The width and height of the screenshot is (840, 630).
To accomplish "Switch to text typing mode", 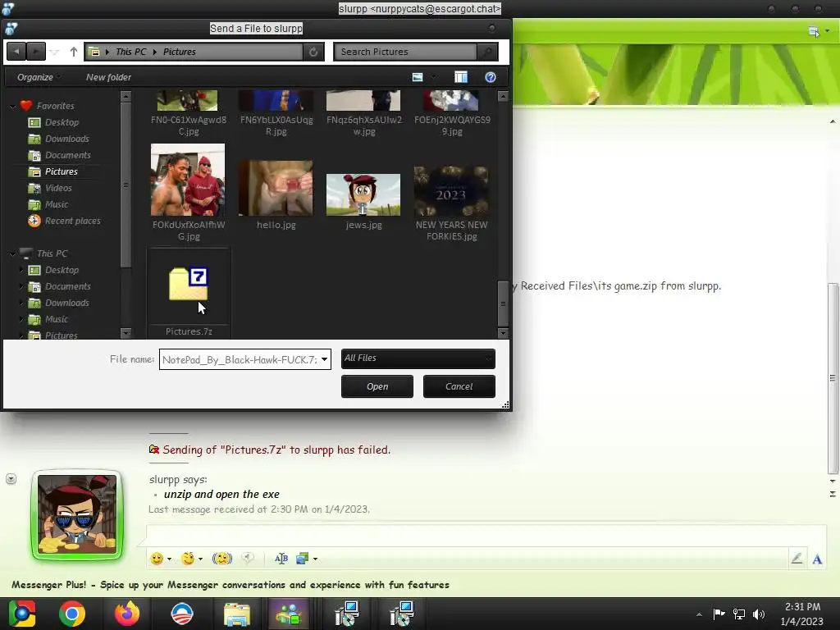I will pyautogui.click(x=817, y=559).
